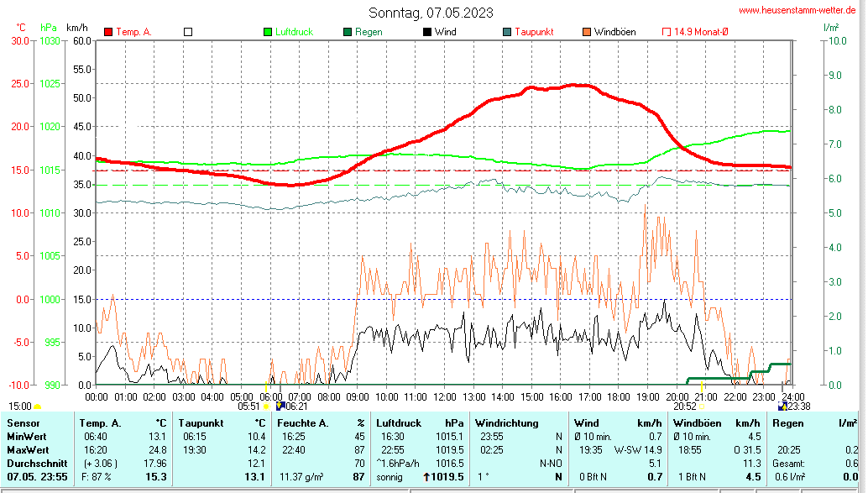Click the bright green Luftdruck legend square
Viewport: 868px width, 493px height.
[x=268, y=32]
